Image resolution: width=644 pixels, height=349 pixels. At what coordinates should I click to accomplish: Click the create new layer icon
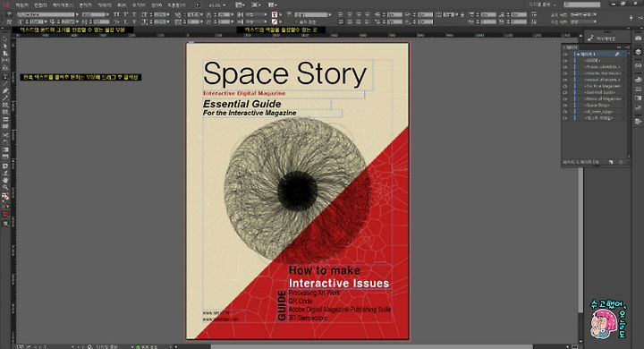(611, 162)
